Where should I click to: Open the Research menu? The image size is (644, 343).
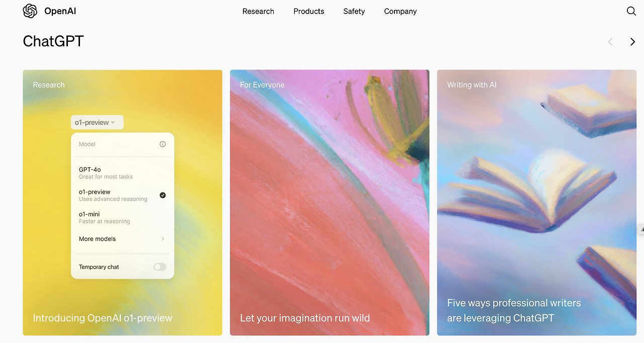tap(258, 11)
